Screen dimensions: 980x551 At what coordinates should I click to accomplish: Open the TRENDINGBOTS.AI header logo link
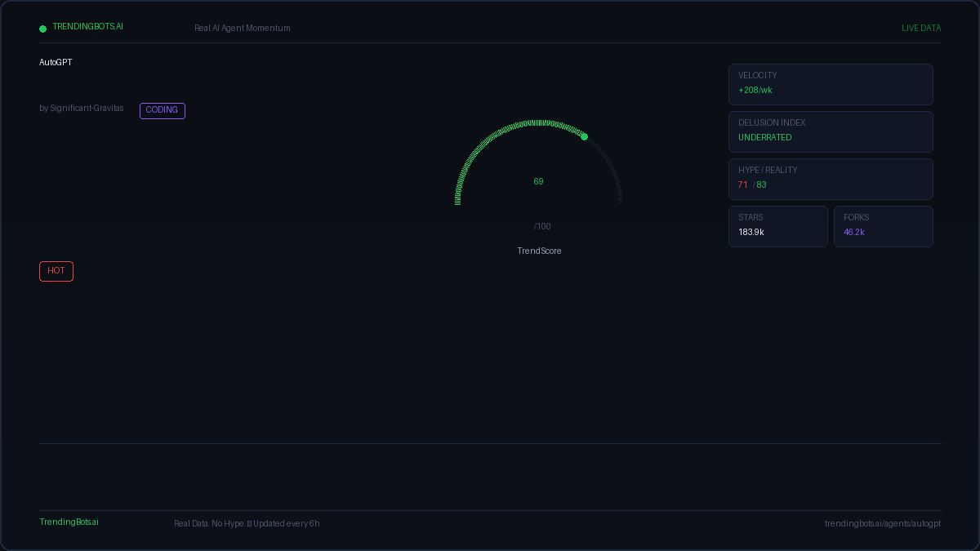pos(87,27)
